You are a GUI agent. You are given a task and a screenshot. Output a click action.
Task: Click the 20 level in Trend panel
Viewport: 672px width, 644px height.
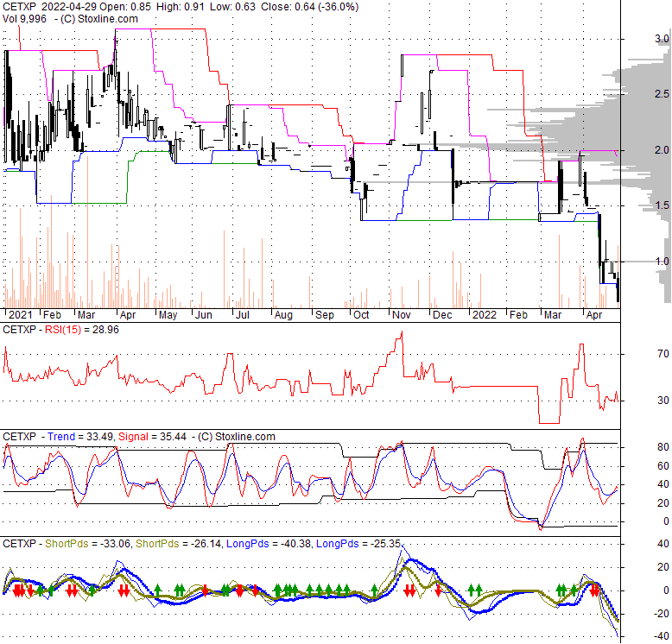coord(663,503)
